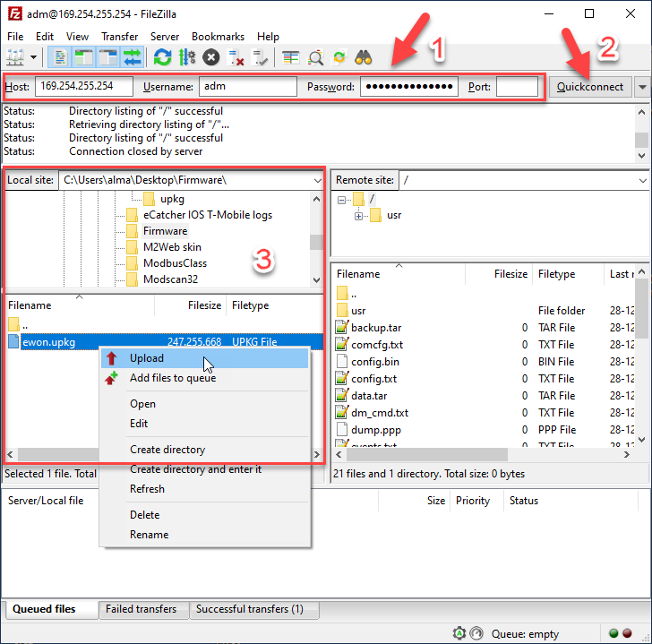
Task: Click the Host input field
Action: [x=84, y=87]
